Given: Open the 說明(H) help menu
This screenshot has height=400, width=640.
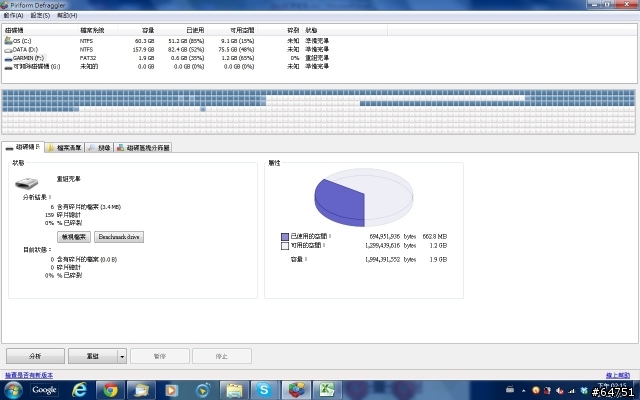Looking at the screenshot, I should pyautogui.click(x=67, y=16).
